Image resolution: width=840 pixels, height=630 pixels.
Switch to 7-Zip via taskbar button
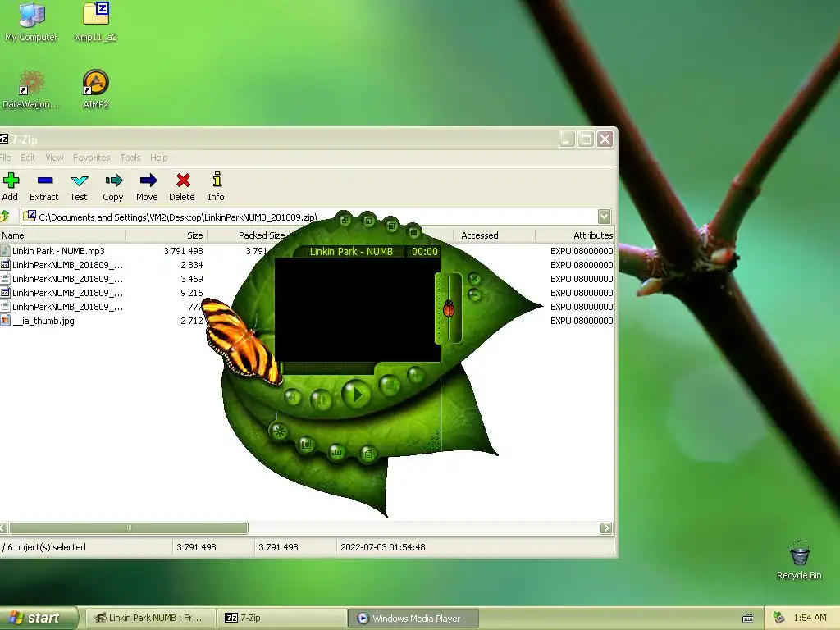[282, 618]
